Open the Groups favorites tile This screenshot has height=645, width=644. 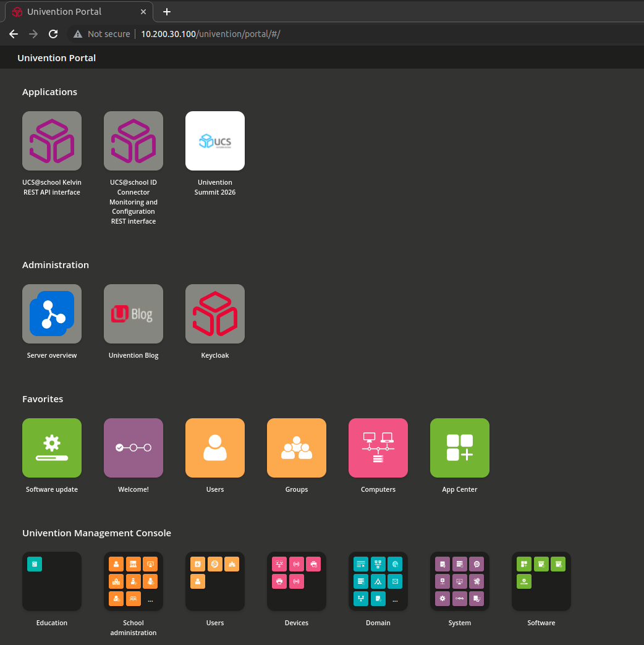297,448
